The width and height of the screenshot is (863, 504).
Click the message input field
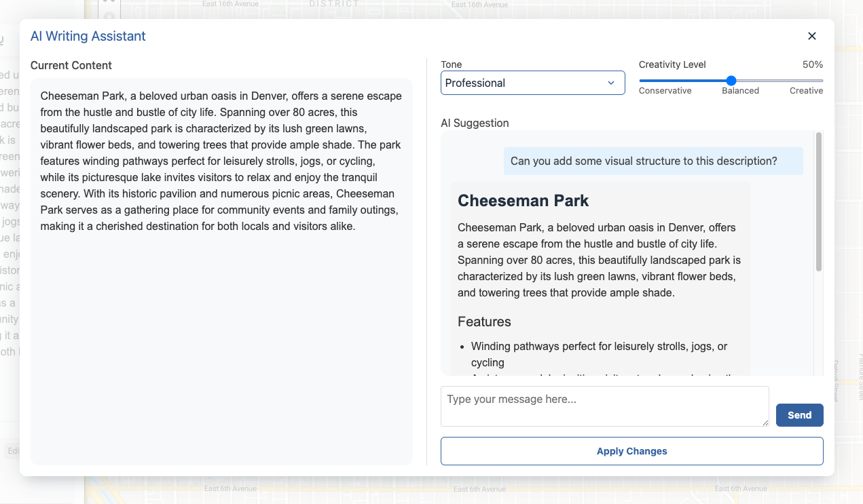pos(605,406)
